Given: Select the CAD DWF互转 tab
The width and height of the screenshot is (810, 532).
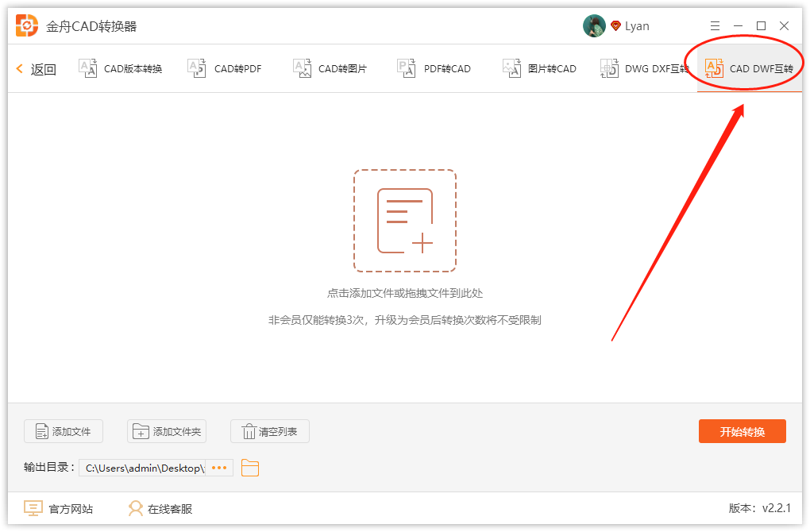Looking at the screenshot, I should [x=749, y=69].
